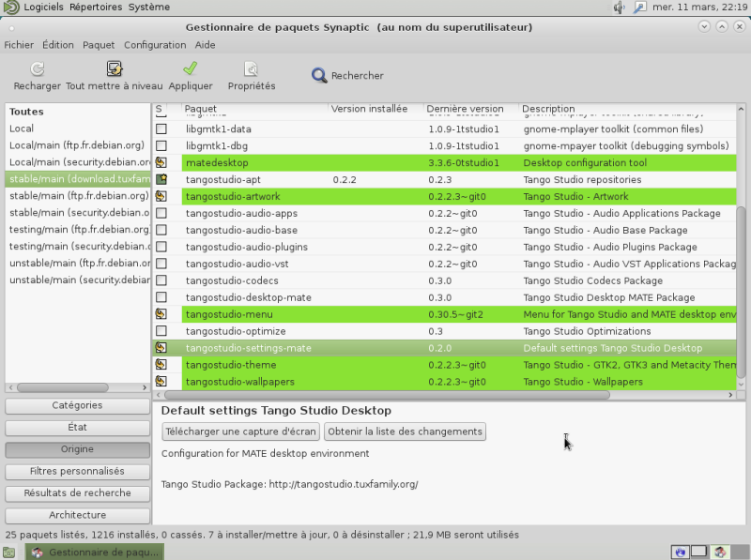Click the Tout mettre à niveau icon
Viewport: 751px width, 560px height.
[114, 68]
